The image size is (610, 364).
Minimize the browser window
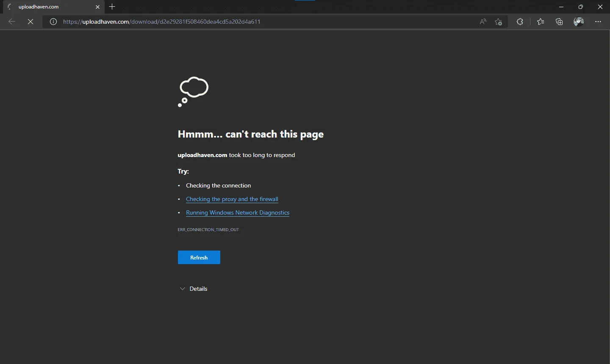coord(561,7)
